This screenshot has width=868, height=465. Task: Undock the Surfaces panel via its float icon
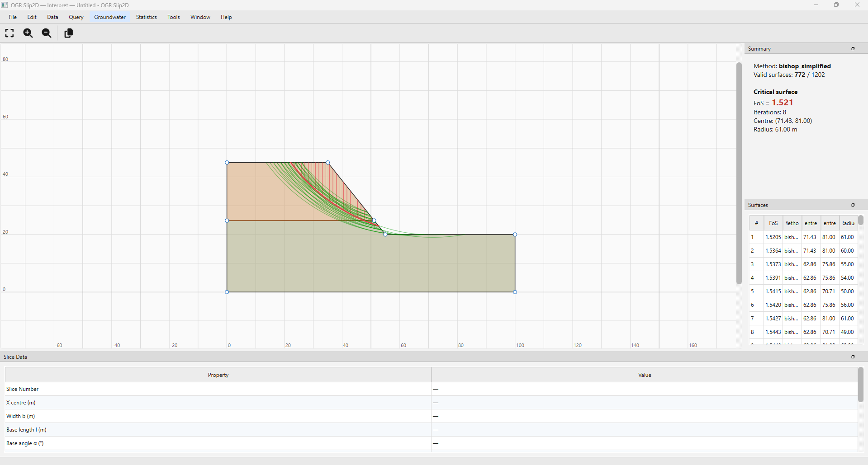pos(854,205)
